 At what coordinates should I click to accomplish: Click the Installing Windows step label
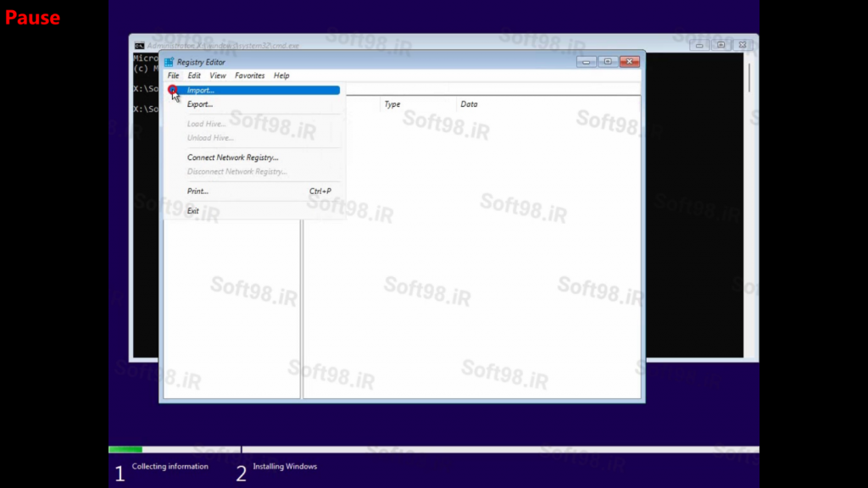pos(285,467)
